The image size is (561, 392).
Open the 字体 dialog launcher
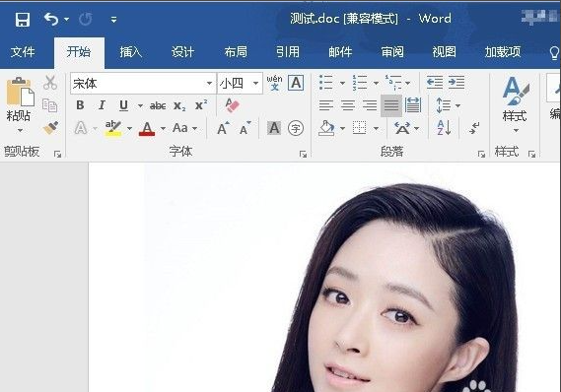(303, 154)
